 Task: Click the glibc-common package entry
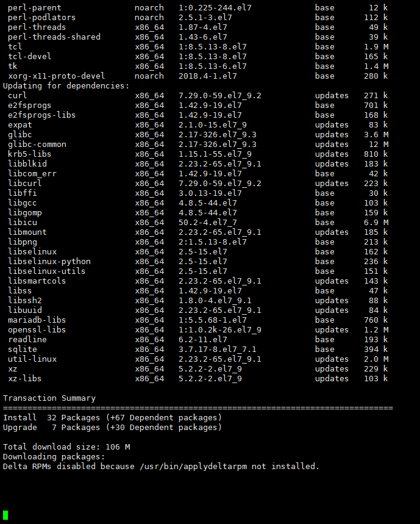[x=37, y=145]
